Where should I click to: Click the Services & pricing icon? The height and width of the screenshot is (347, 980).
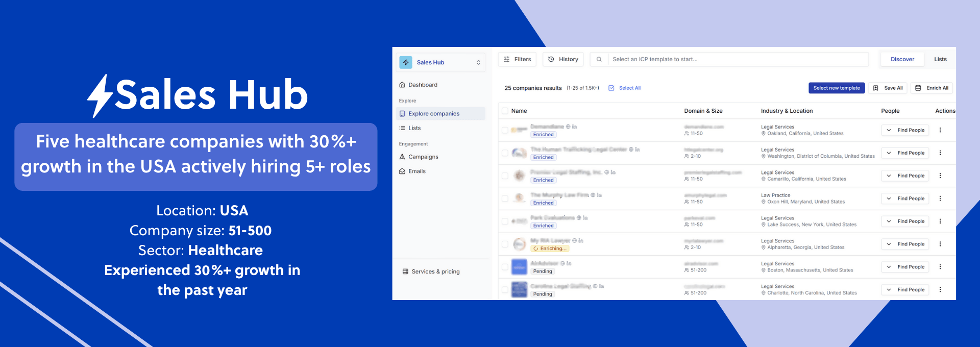(x=405, y=271)
